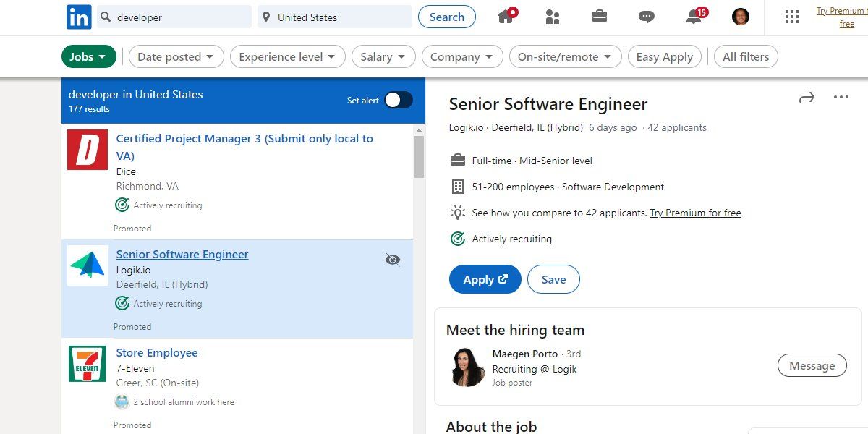The height and width of the screenshot is (434, 868).
Task: Open the Home feed icon
Action: pos(506,17)
